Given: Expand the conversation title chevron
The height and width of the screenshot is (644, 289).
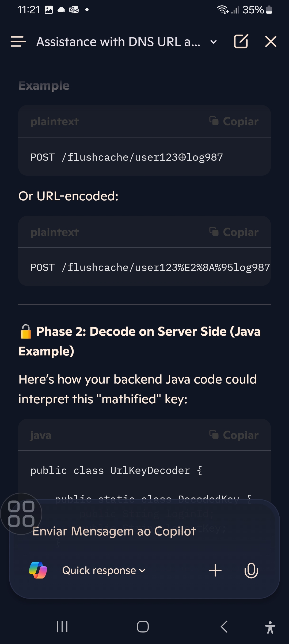Looking at the screenshot, I should coord(214,42).
